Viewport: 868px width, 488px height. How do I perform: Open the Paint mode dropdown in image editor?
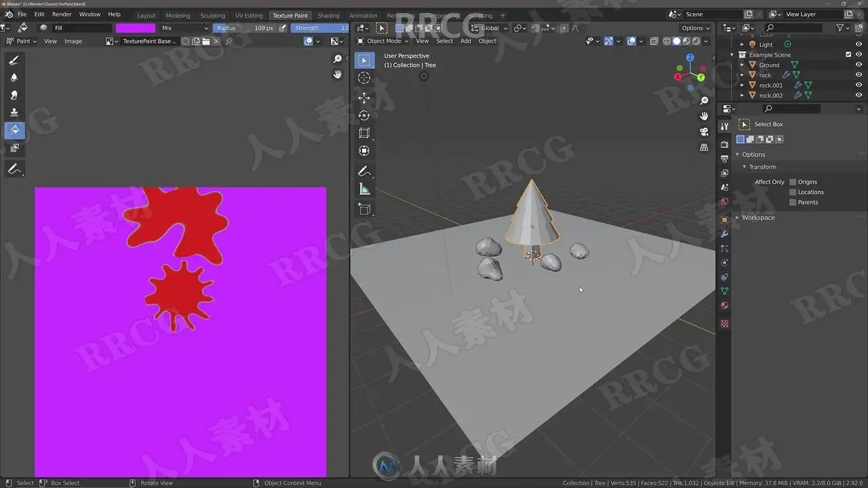click(21, 41)
